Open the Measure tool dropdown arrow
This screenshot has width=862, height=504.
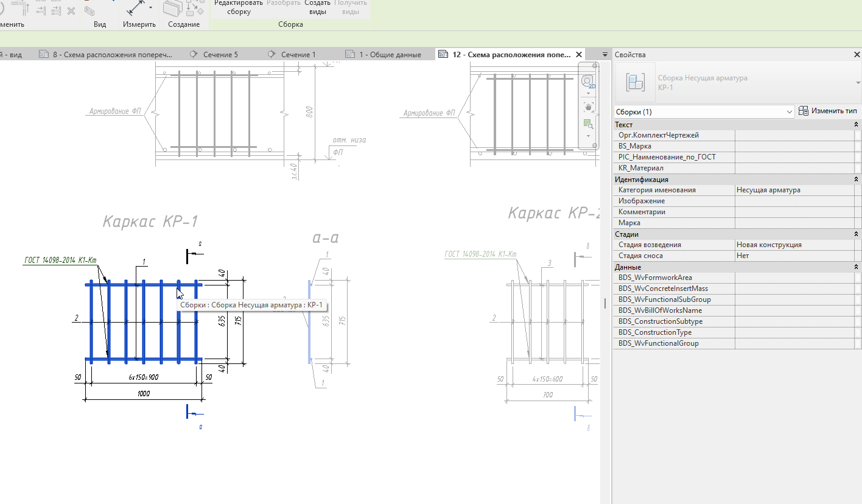(150, 9)
